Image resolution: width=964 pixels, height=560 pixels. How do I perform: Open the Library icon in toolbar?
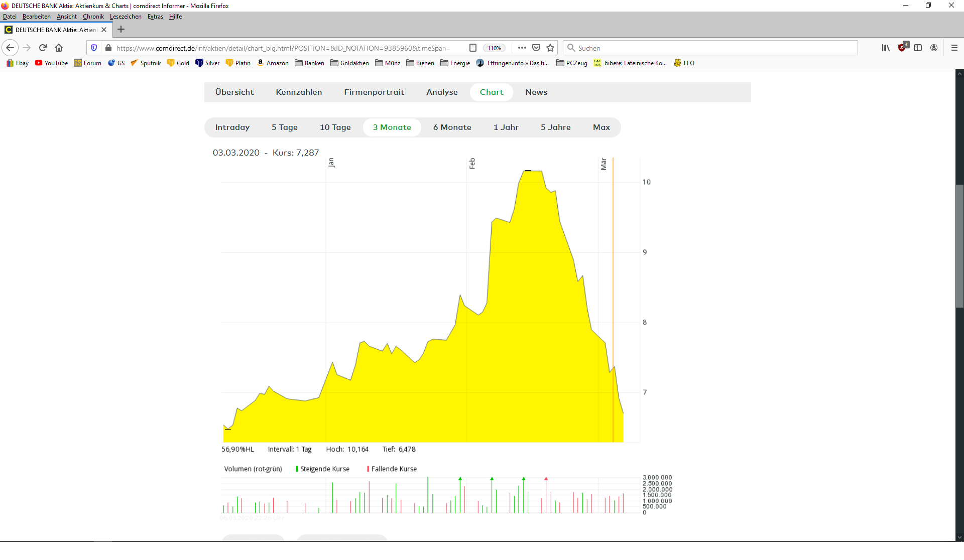click(886, 48)
